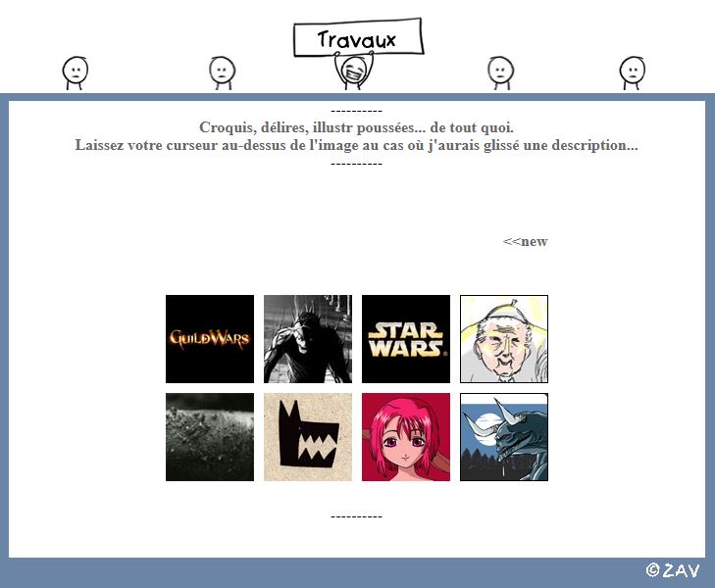The height and width of the screenshot is (588, 715).
Task: Open the dark grainy texture thumbnail
Action: [x=210, y=437]
